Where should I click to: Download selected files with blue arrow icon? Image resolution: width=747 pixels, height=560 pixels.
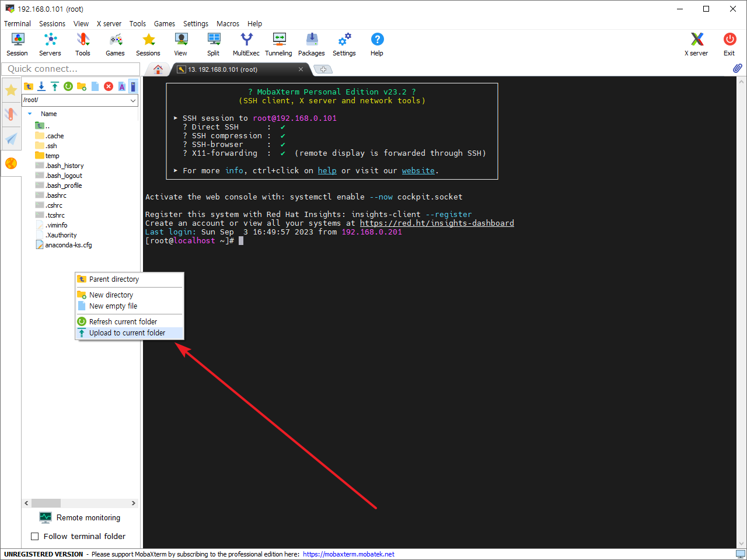point(41,86)
